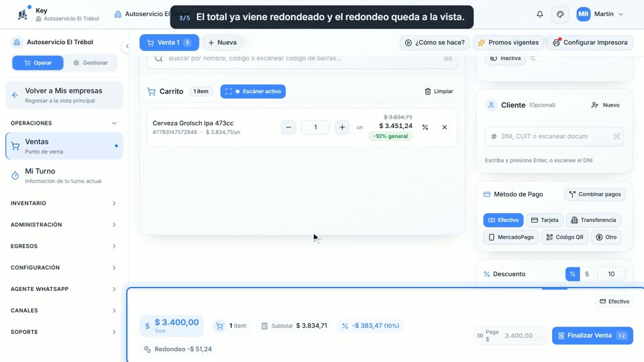The width and height of the screenshot is (644, 362).
Task: Switch discount to percentage mode
Action: 572,274
